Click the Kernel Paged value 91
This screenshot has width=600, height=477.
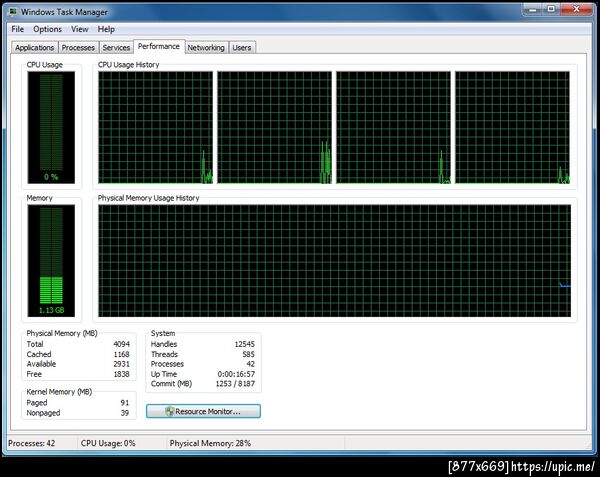(x=125, y=403)
